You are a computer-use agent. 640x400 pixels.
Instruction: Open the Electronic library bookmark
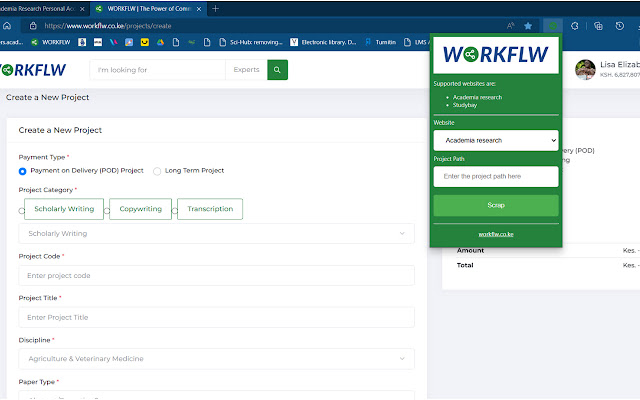323,42
